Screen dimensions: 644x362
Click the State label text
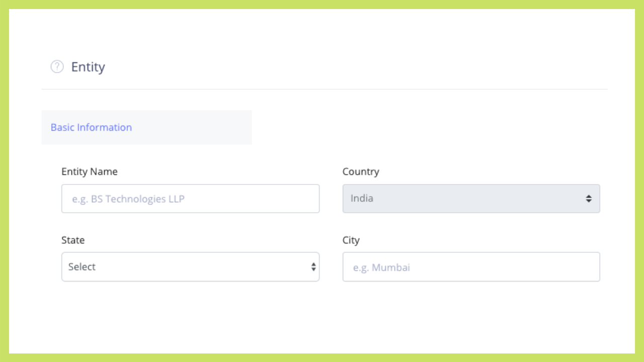(73, 240)
